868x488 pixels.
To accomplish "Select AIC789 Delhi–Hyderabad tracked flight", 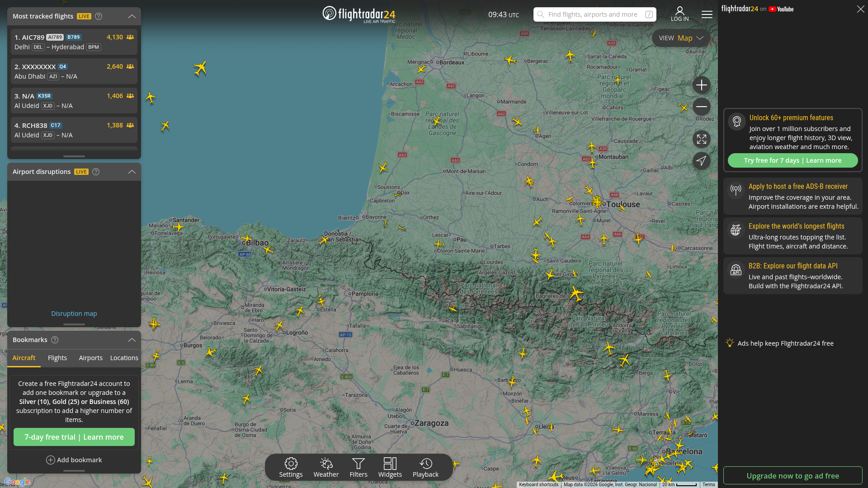I will click(74, 42).
